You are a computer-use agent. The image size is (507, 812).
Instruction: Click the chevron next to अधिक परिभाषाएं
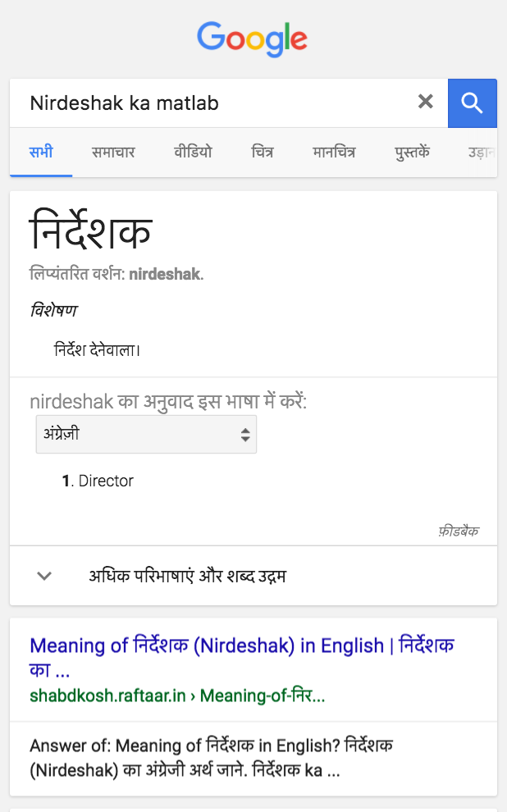44,576
